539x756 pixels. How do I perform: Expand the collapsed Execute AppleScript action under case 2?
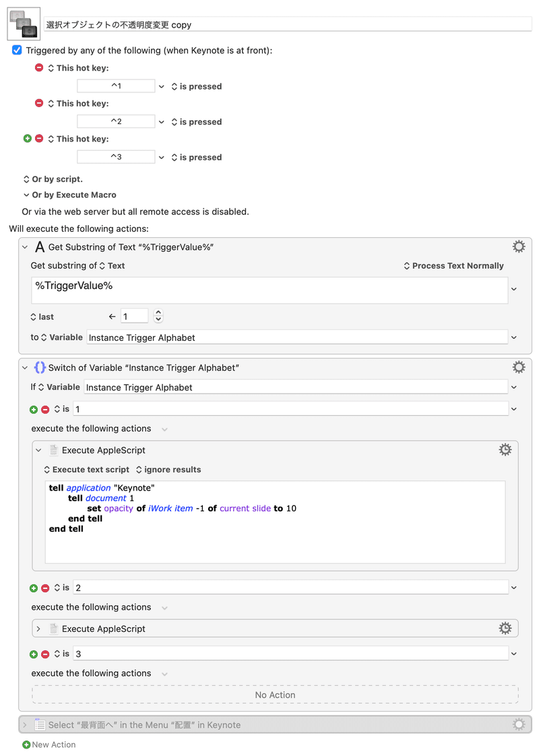[x=38, y=629]
